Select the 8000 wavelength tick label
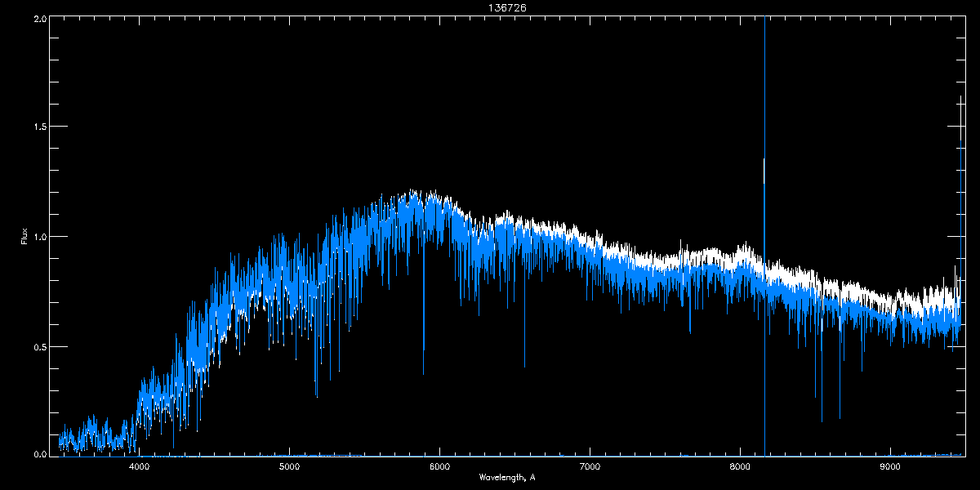Viewport: 980px width, 490px height. [740, 467]
